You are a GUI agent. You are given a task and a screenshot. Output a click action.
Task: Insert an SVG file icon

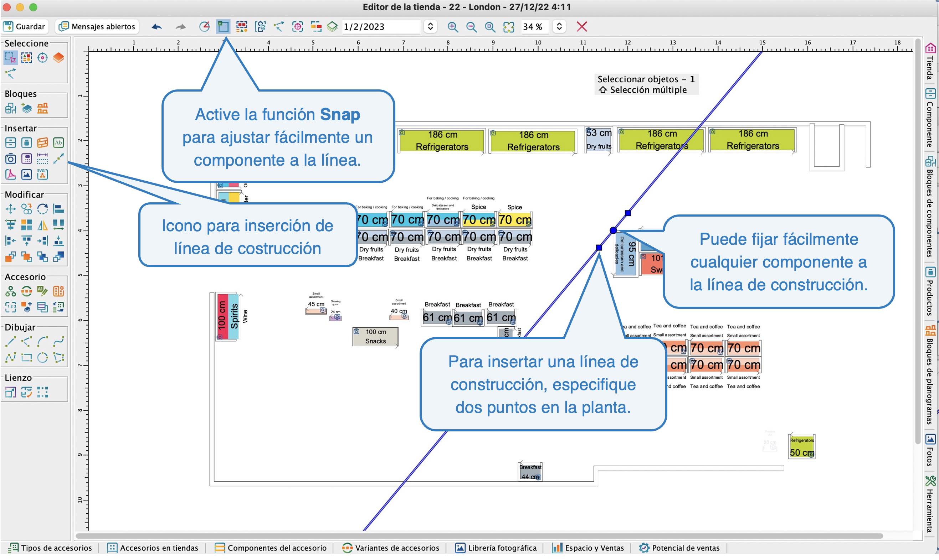(x=42, y=175)
